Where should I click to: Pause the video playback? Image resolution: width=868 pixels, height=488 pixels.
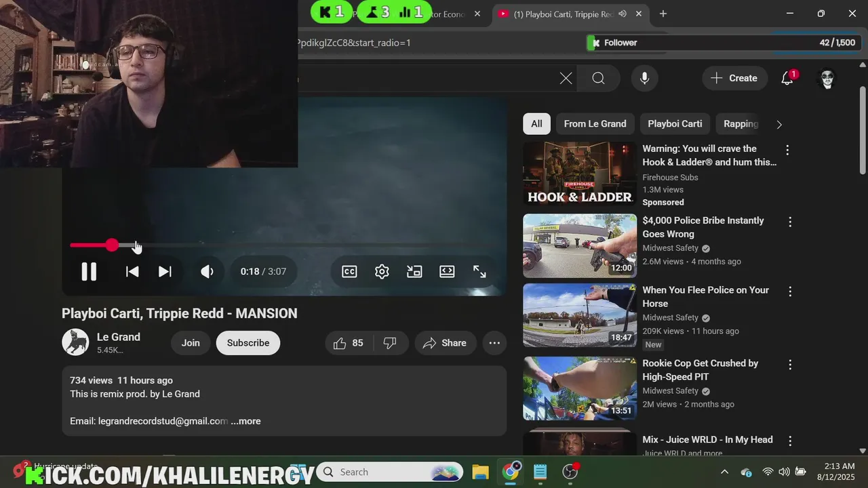click(x=89, y=272)
